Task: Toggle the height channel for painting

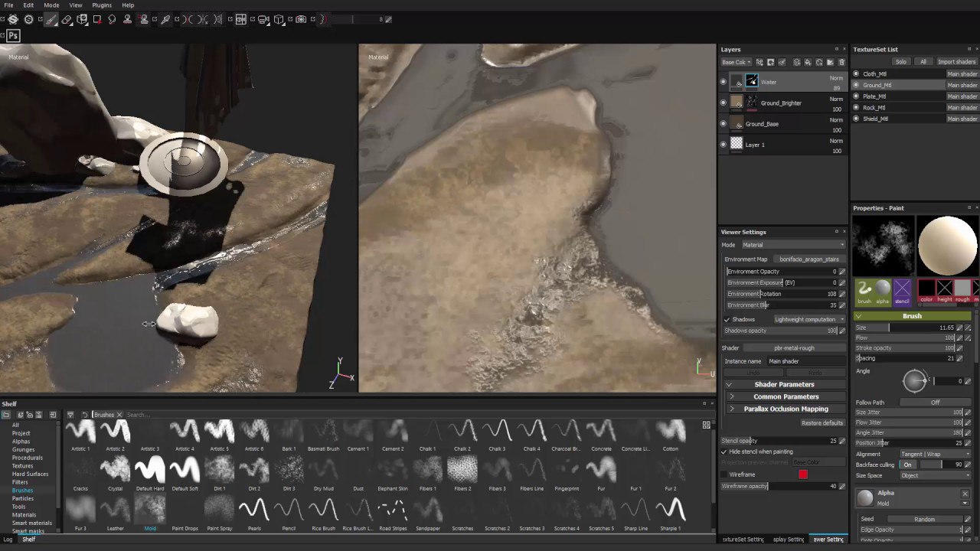Action: [x=944, y=290]
